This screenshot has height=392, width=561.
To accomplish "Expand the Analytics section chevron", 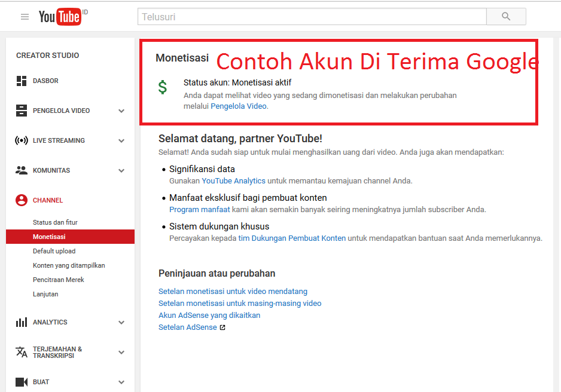I will (122, 322).
